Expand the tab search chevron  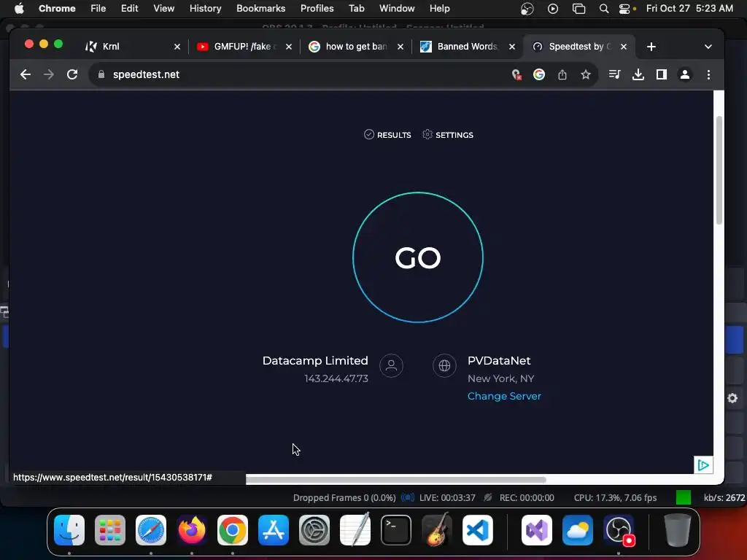[708, 47]
